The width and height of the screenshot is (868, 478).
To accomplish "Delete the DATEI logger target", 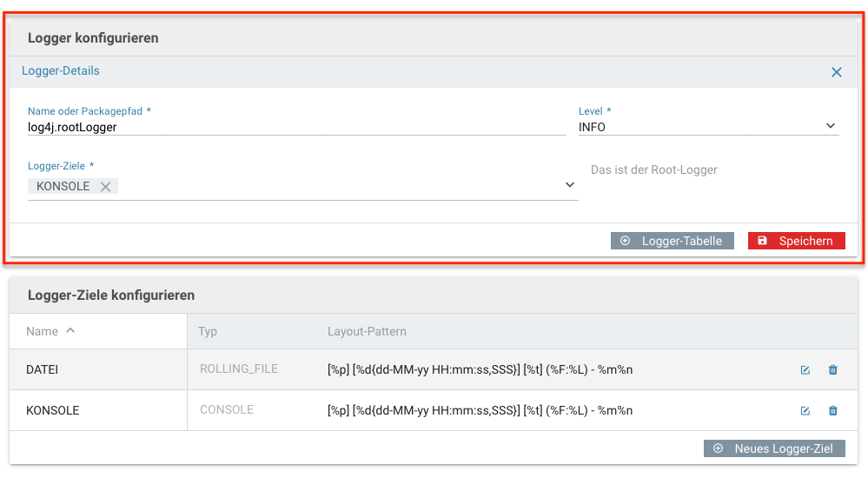I will pos(832,369).
